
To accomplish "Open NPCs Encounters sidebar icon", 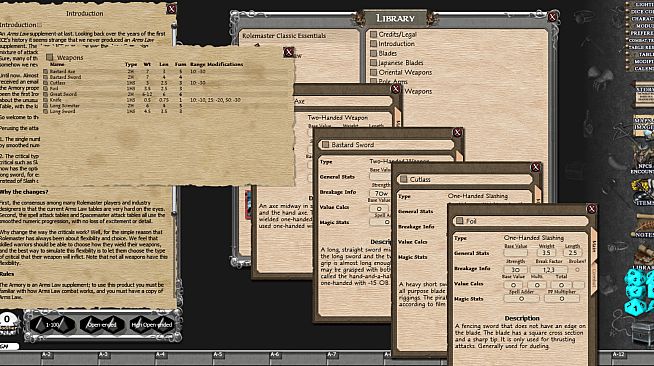I will tap(643, 160).
